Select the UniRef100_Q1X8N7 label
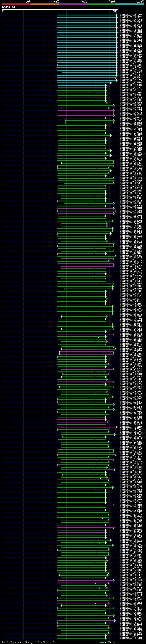146x644 pixels. pos(131,37)
